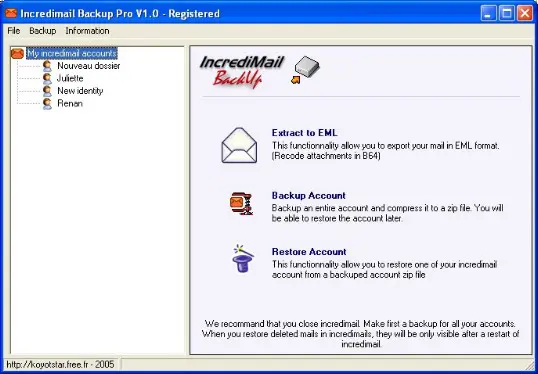The image size is (538, 374).
Task: Click the magic hat Restore Account icon
Action: 243,258
